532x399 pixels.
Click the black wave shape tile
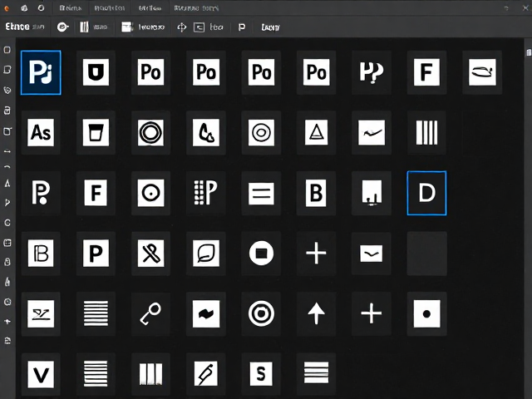[206, 314]
